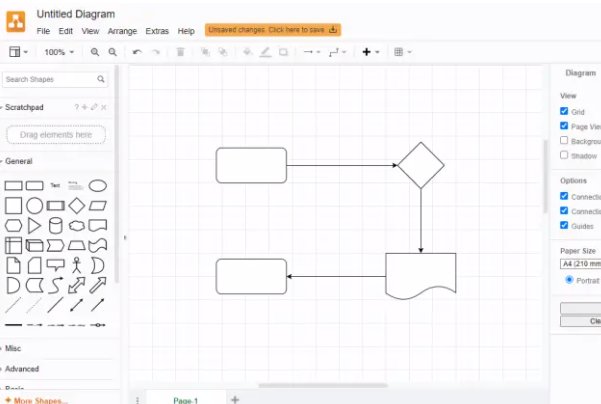Select the Portrait radio button
Screen dimensions: 601x404
(x=569, y=280)
